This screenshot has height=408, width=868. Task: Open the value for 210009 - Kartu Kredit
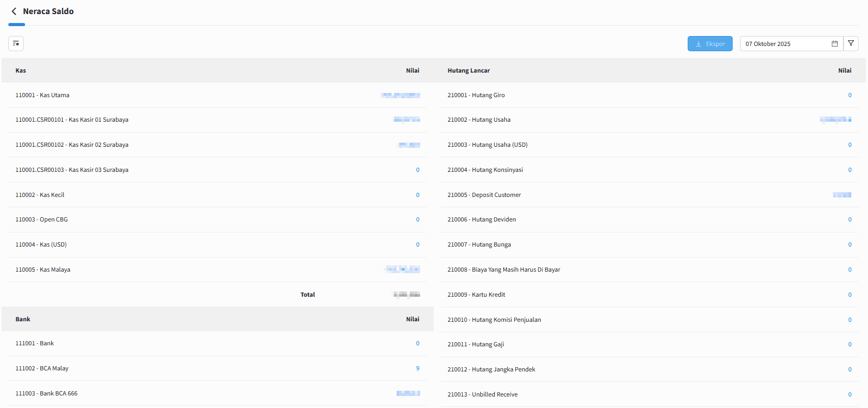850,295
